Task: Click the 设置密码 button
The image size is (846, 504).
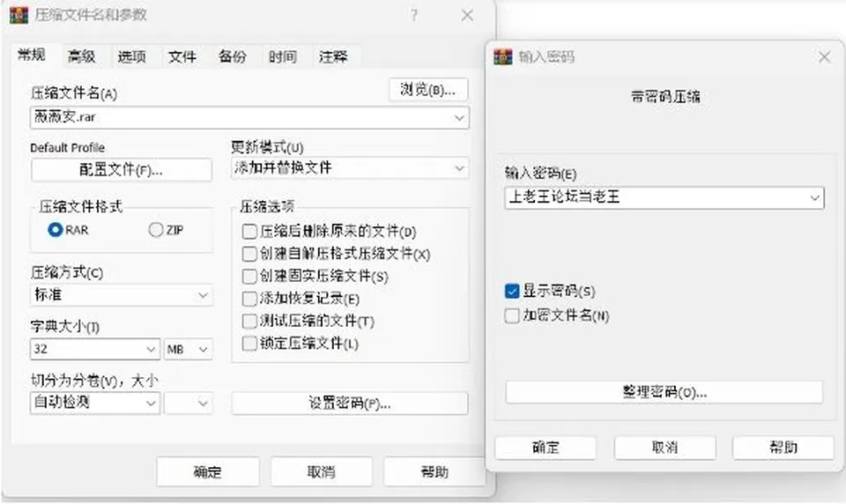Action: point(350,403)
